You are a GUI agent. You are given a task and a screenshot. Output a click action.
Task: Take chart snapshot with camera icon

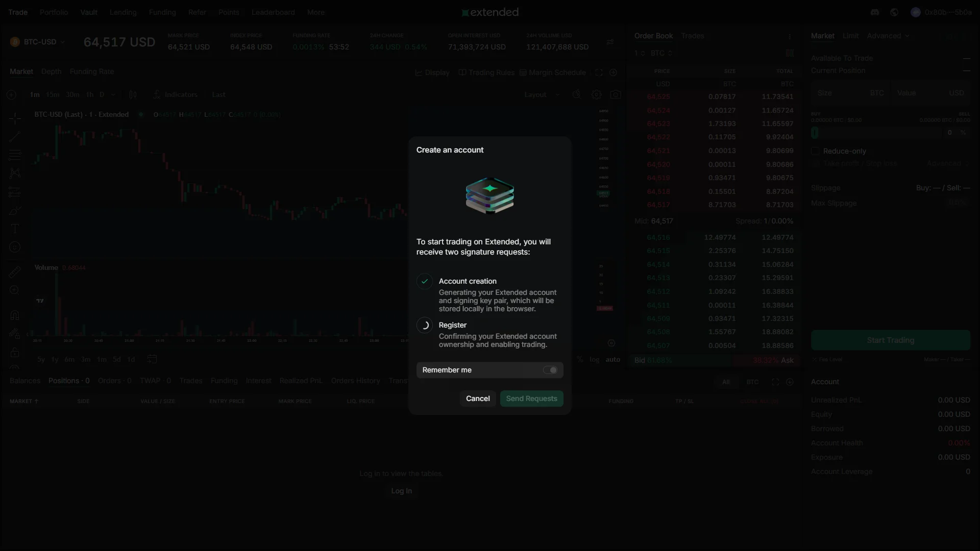coord(616,95)
